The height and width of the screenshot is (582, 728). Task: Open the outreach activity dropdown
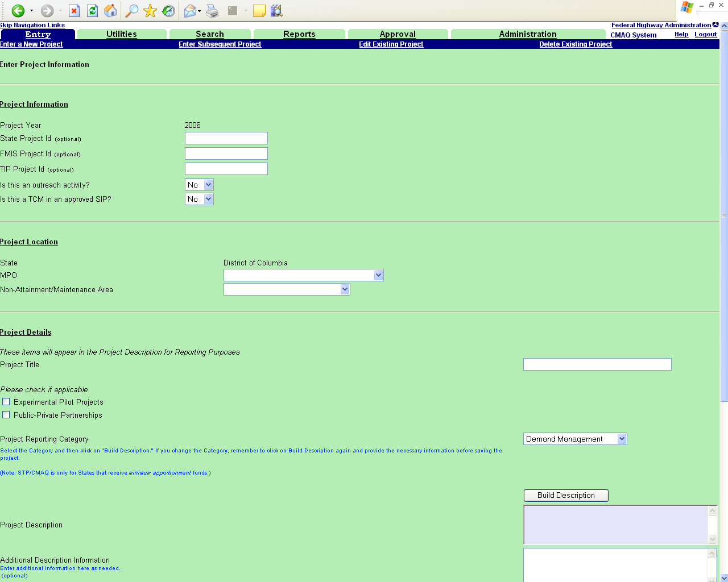click(x=199, y=185)
